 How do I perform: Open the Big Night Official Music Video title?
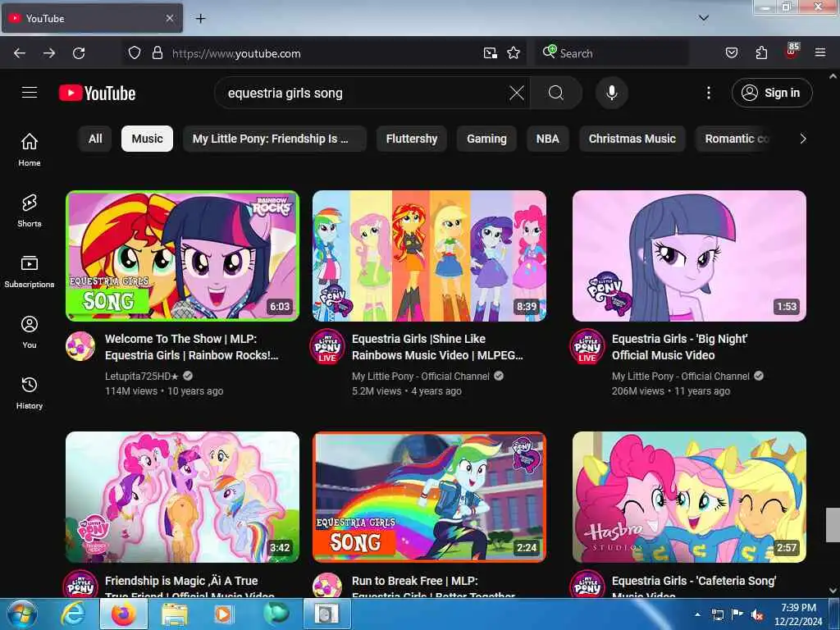pyautogui.click(x=679, y=347)
